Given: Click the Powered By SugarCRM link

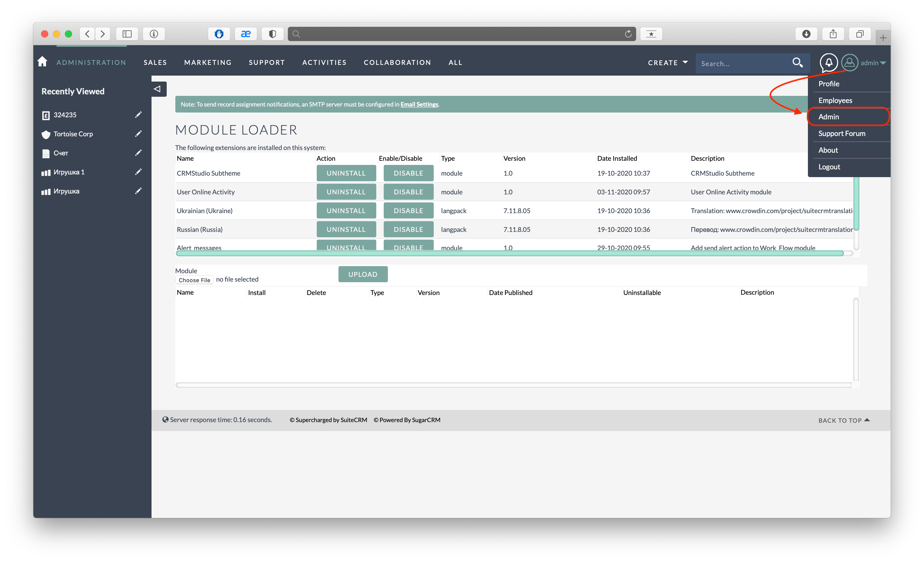Looking at the screenshot, I should click(x=407, y=420).
